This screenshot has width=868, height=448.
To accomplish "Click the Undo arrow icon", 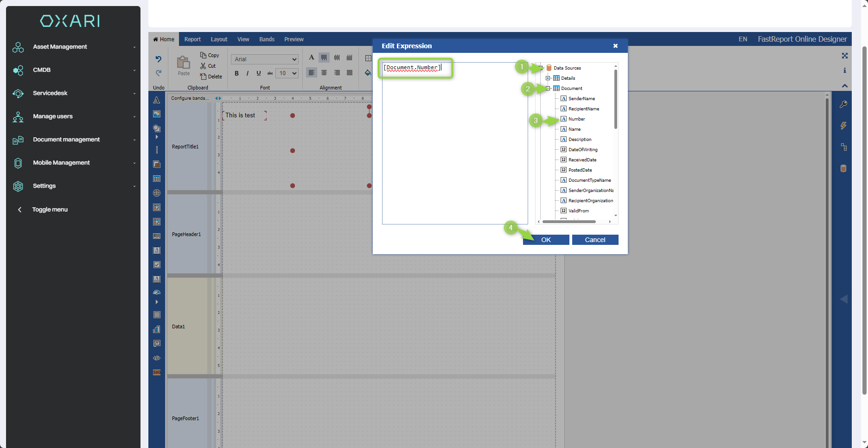I will tap(159, 59).
